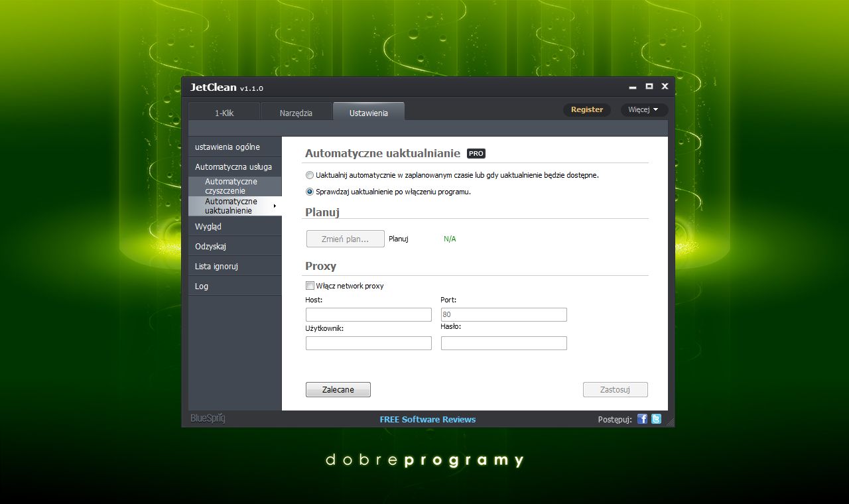This screenshot has height=504, width=849.
Task: Select Automatyczne czyszczenie submenu item
Action: click(235, 186)
